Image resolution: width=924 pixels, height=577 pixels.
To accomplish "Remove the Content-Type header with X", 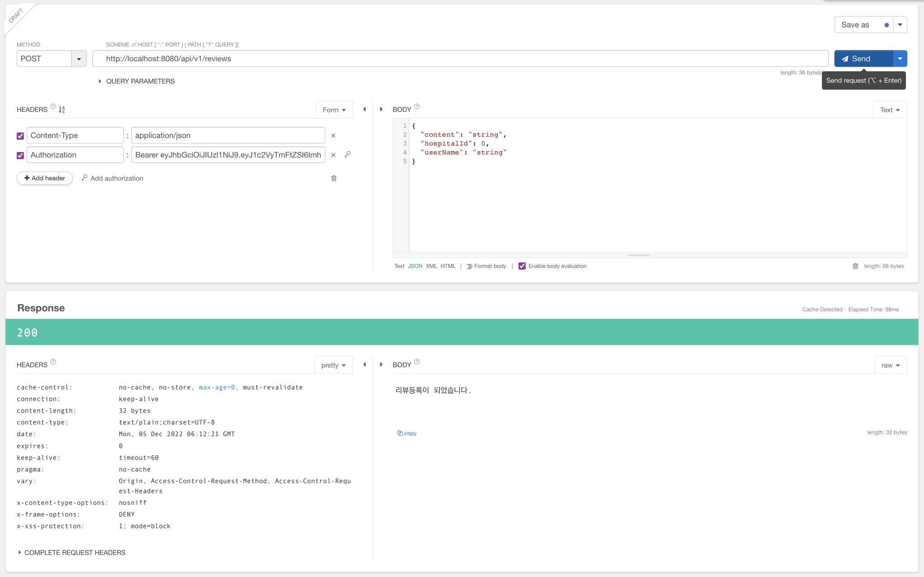I will tap(333, 136).
